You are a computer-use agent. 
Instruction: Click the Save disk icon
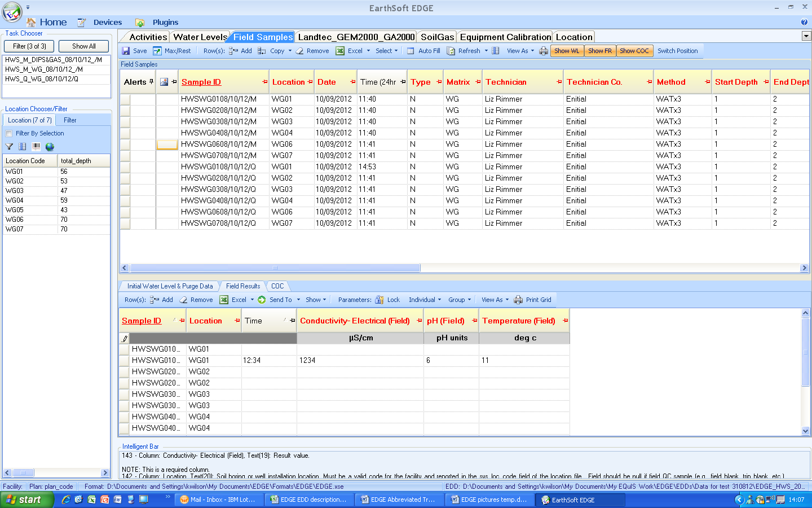click(126, 51)
